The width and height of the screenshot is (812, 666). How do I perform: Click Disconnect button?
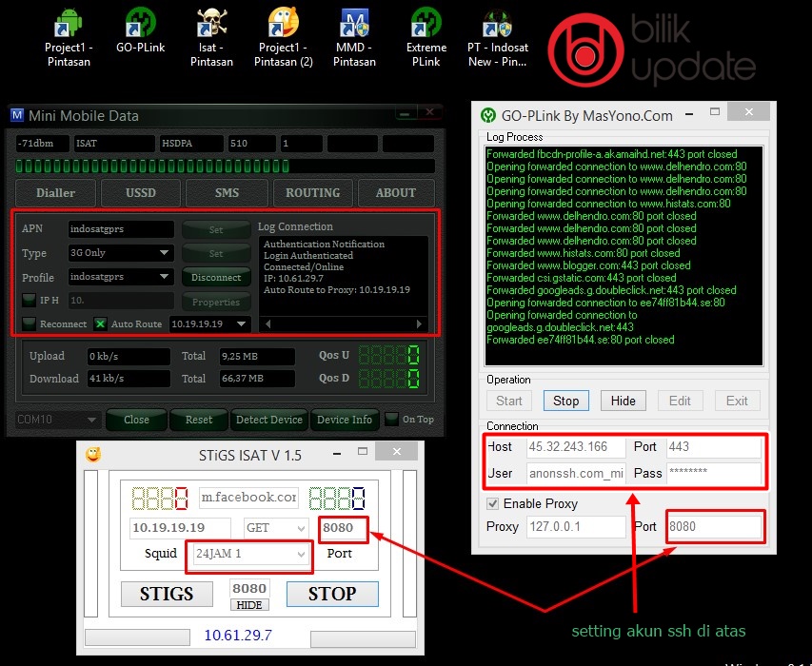[x=216, y=278]
